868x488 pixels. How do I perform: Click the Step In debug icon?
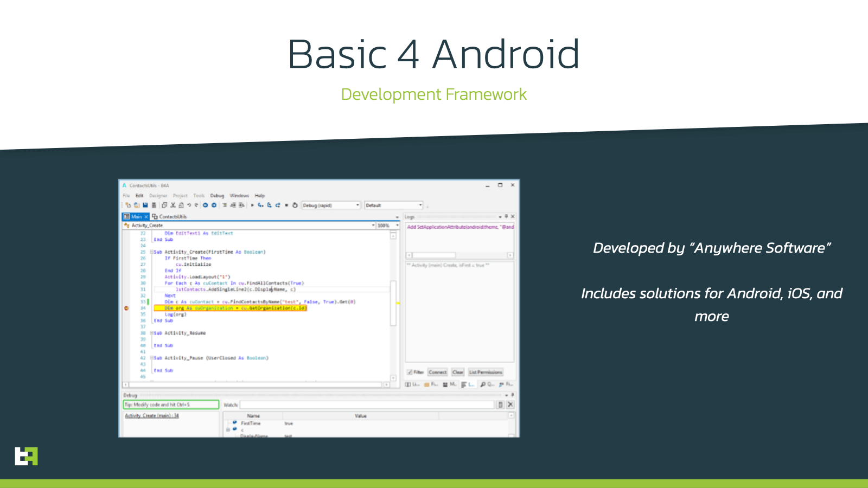click(x=260, y=205)
